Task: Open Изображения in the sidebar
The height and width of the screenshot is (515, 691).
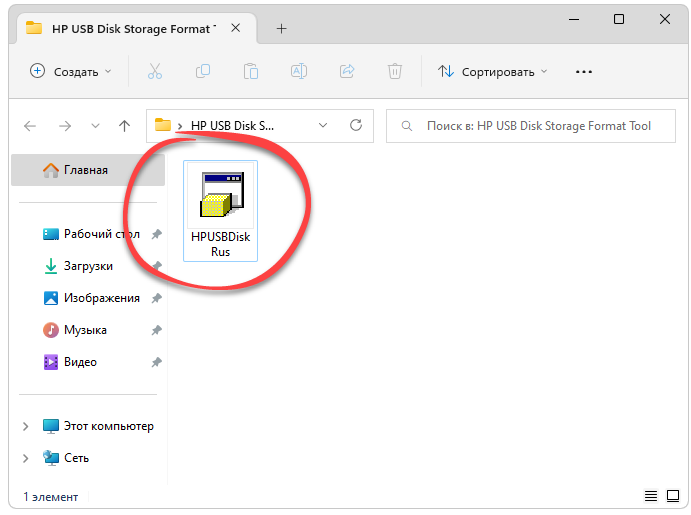Action: [x=91, y=298]
